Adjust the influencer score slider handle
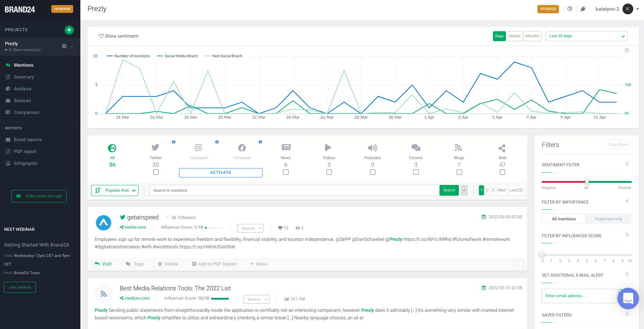Screen dimensions: 644x329 [542, 255]
